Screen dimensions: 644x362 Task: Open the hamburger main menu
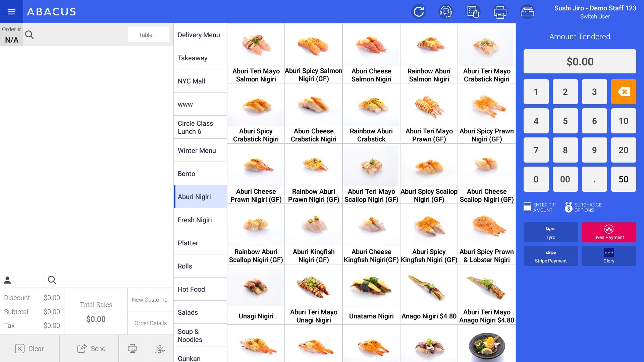tap(11, 12)
